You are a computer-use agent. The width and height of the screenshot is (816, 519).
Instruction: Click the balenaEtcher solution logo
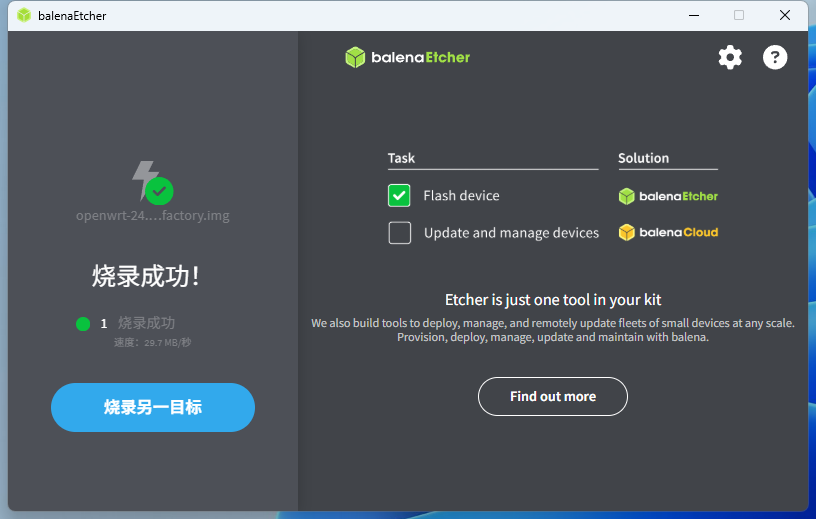point(668,196)
